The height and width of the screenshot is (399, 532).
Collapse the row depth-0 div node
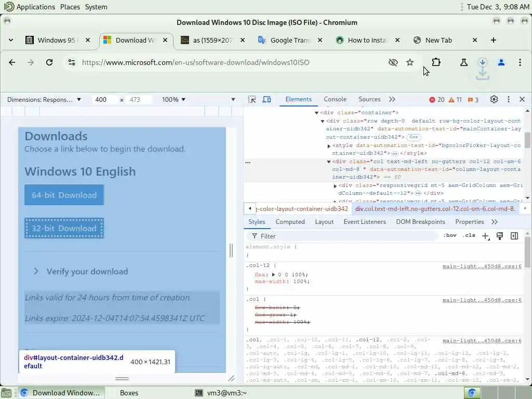pos(323,121)
